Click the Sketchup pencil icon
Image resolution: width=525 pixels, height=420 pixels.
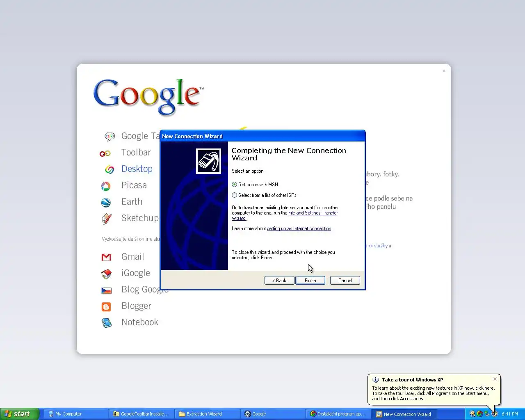pyautogui.click(x=107, y=219)
